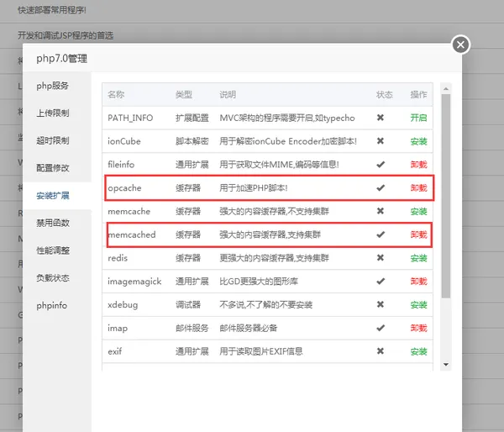Uninstall the imap extension

[x=418, y=328]
